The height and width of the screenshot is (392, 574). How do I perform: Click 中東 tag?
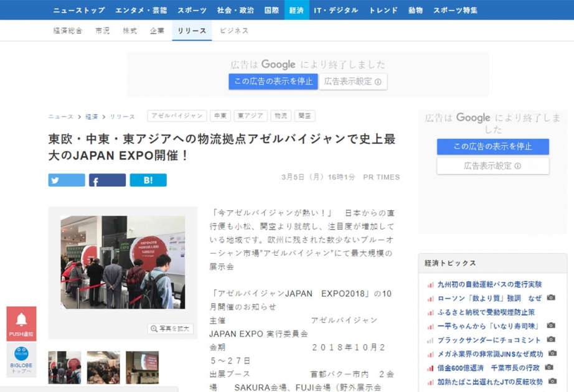(x=220, y=116)
